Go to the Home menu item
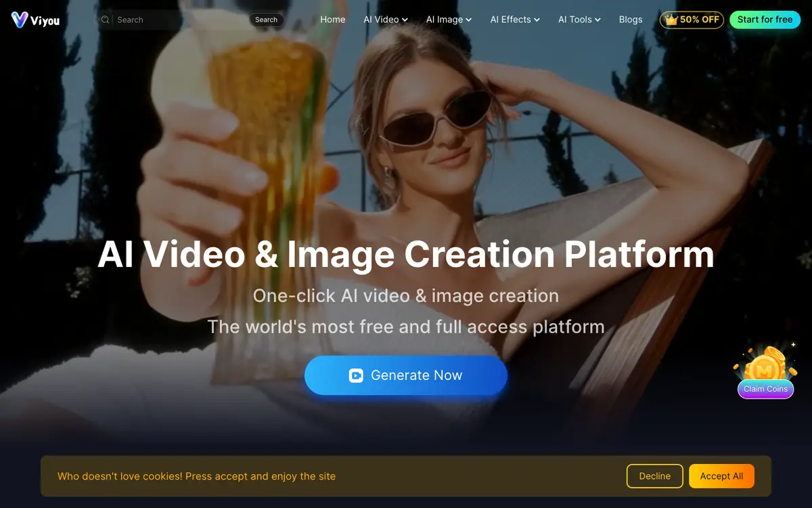Viewport: 812px width, 508px height. (333, 20)
